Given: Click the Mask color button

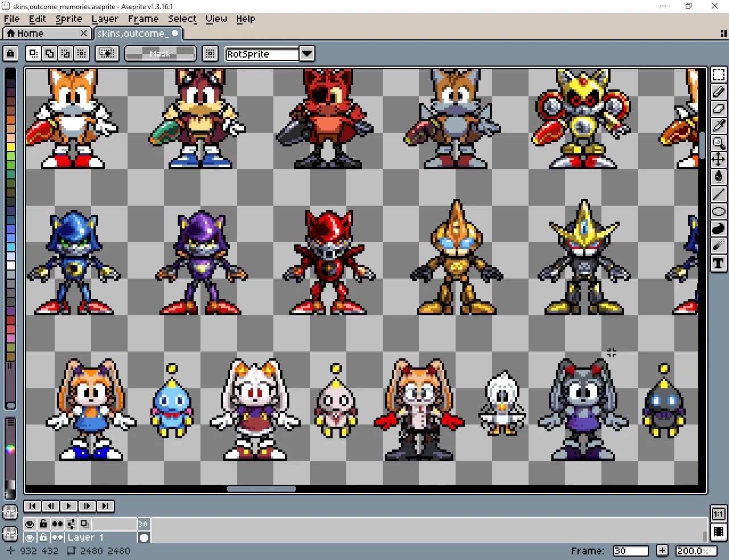Looking at the screenshot, I should coord(160,54).
